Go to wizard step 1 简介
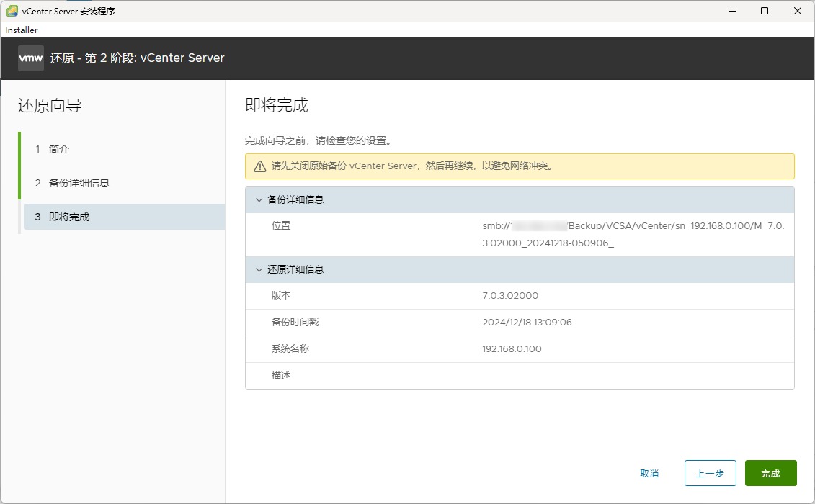This screenshot has width=815, height=504. (59, 149)
